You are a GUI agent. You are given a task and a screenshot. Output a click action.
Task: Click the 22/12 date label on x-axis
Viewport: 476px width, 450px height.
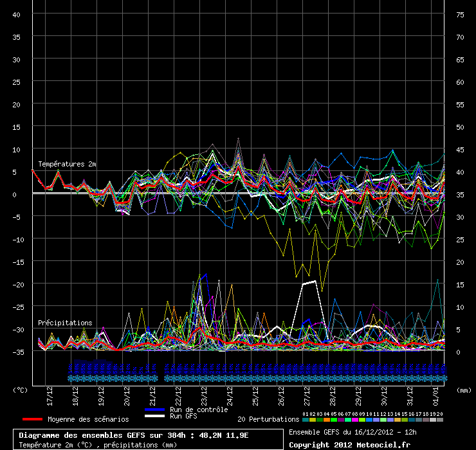tap(178, 396)
